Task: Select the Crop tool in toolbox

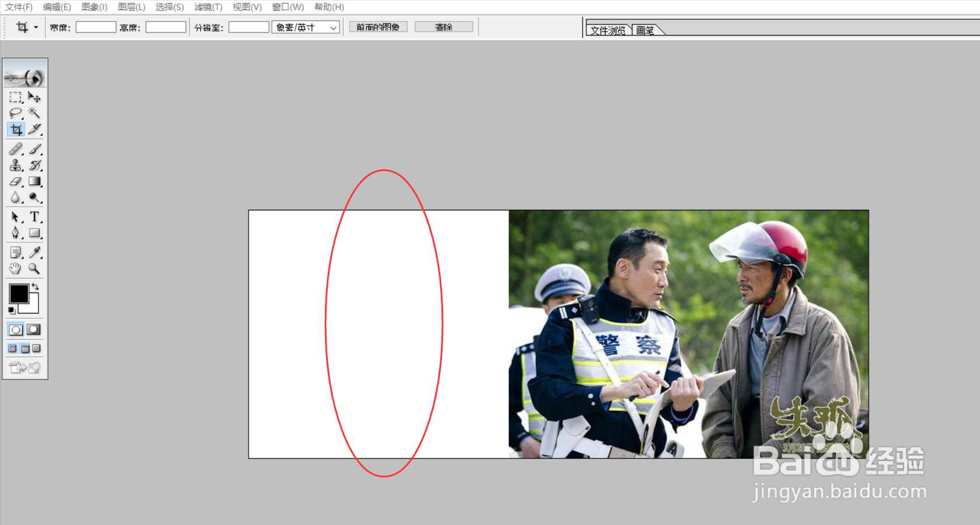Action: point(16,129)
